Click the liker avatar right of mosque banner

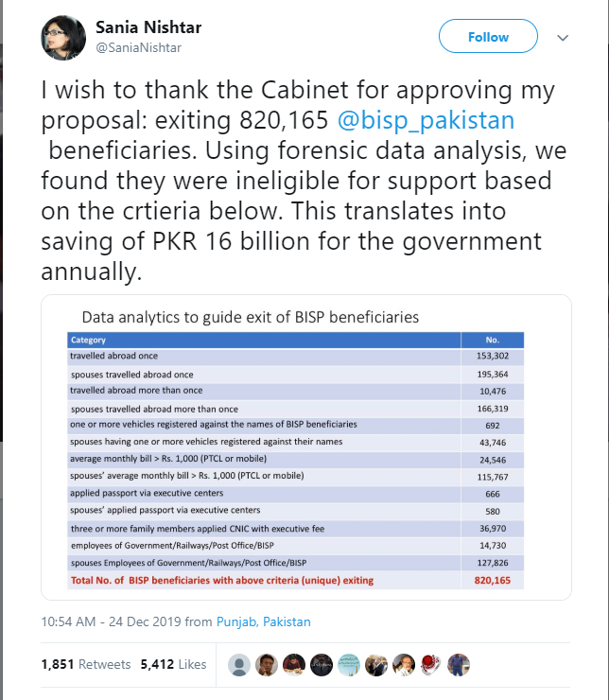point(377,665)
